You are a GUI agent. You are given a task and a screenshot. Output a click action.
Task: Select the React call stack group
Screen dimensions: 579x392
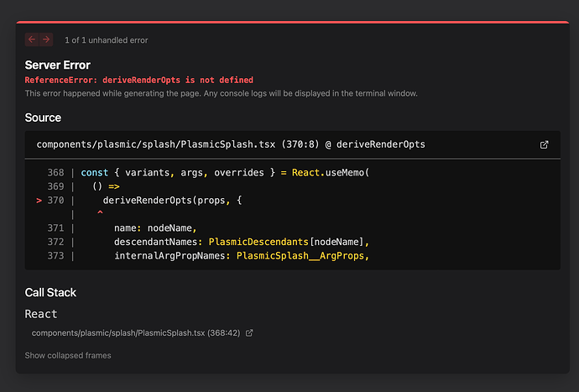click(x=41, y=314)
